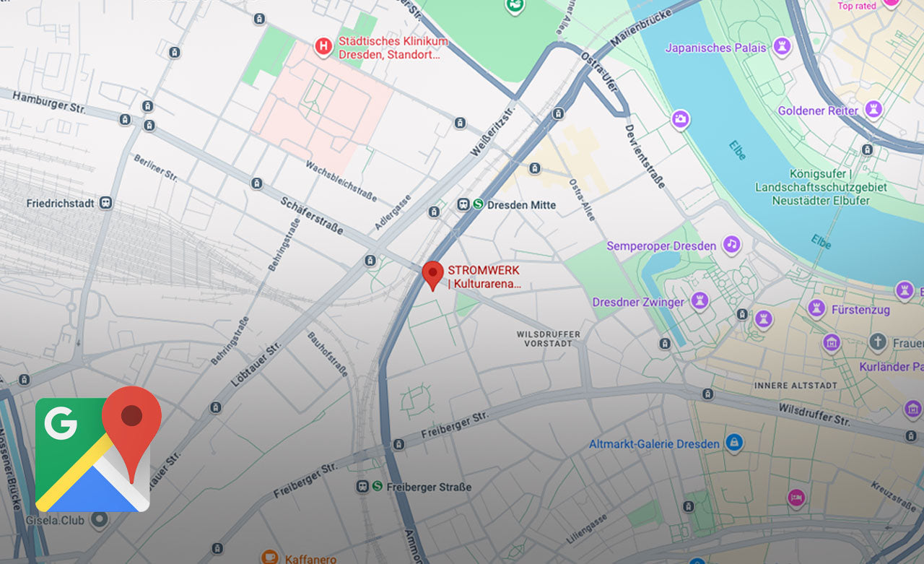Open the Städtisches Klinikum hospital marker
The height and width of the screenshot is (564, 924).
click(x=324, y=47)
